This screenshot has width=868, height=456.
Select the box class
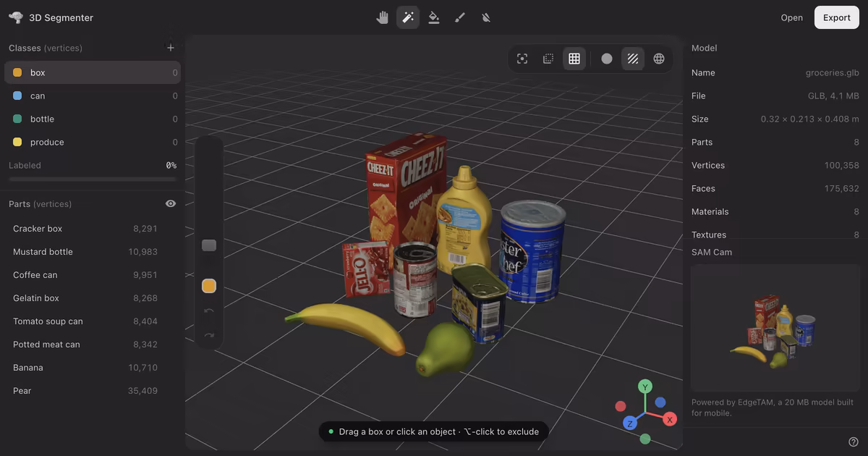93,72
